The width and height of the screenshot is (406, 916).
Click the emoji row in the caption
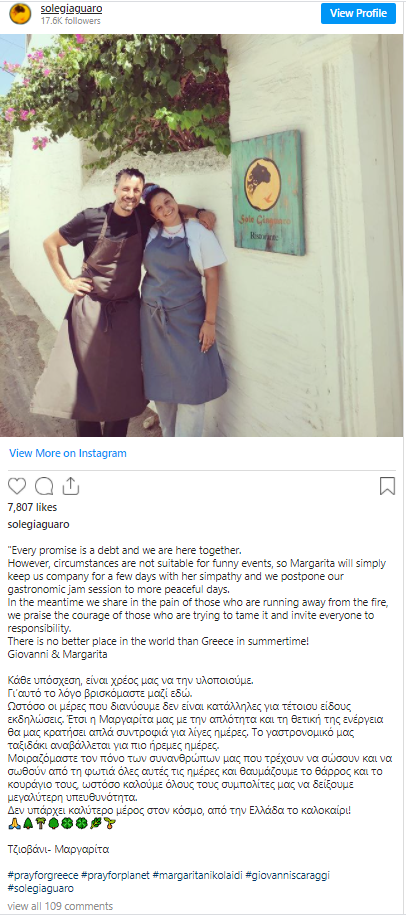(x=61, y=823)
